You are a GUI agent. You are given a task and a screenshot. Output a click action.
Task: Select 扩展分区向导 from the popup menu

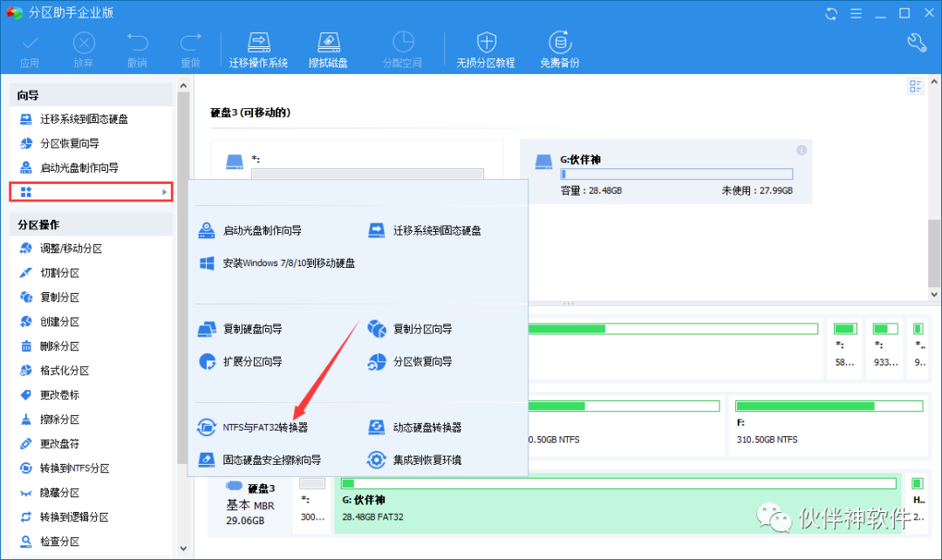(x=251, y=361)
